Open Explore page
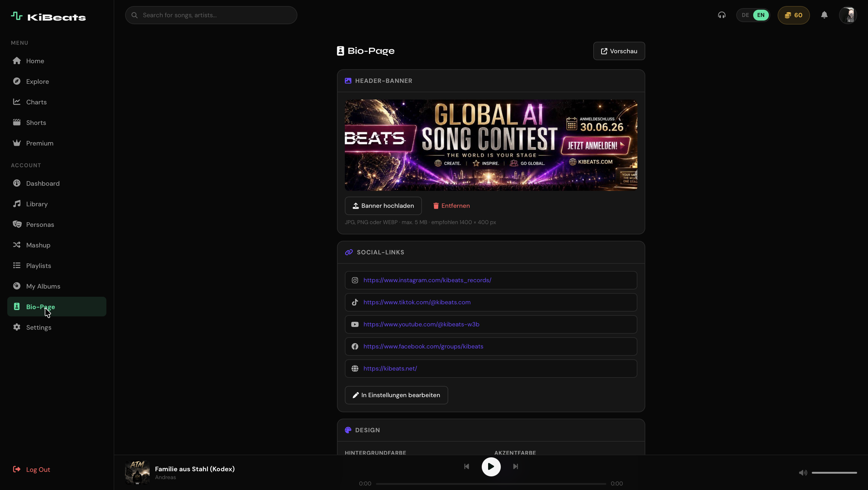868x490 pixels. pyautogui.click(x=57, y=82)
